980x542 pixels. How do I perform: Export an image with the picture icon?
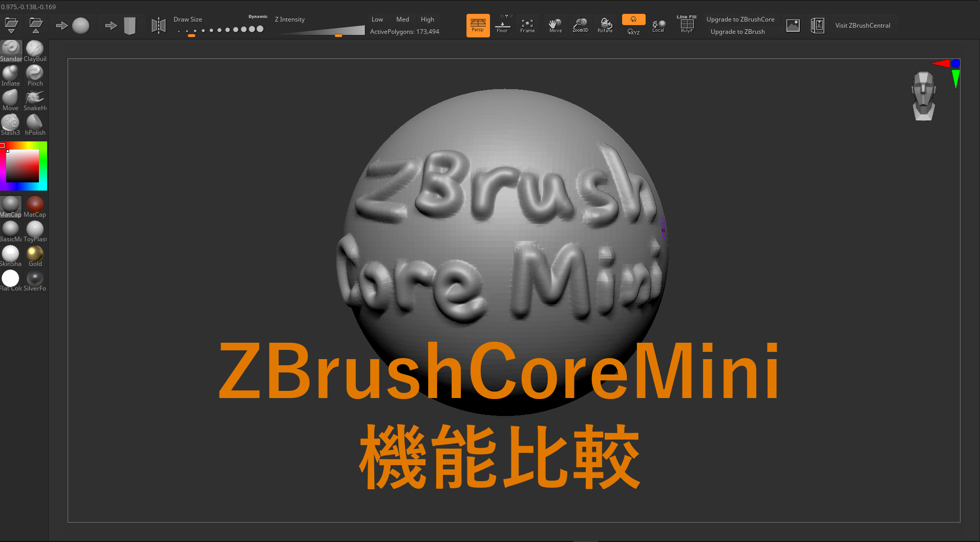pos(793,25)
